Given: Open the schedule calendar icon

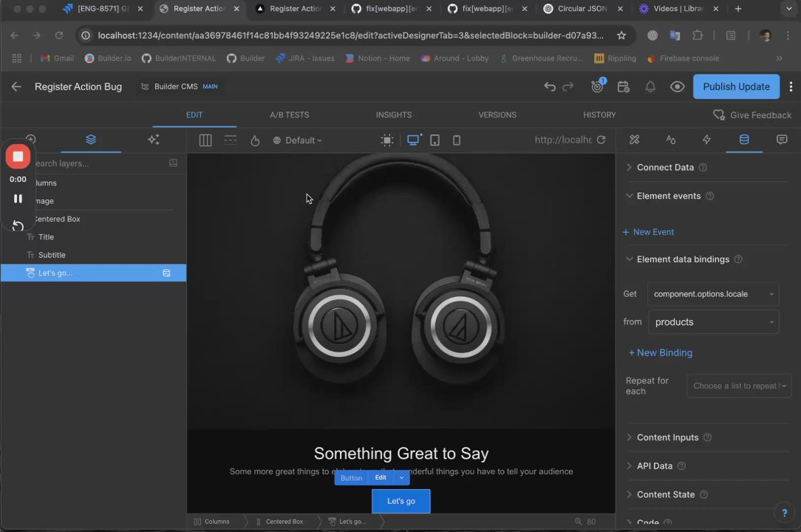Looking at the screenshot, I should coord(623,86).
